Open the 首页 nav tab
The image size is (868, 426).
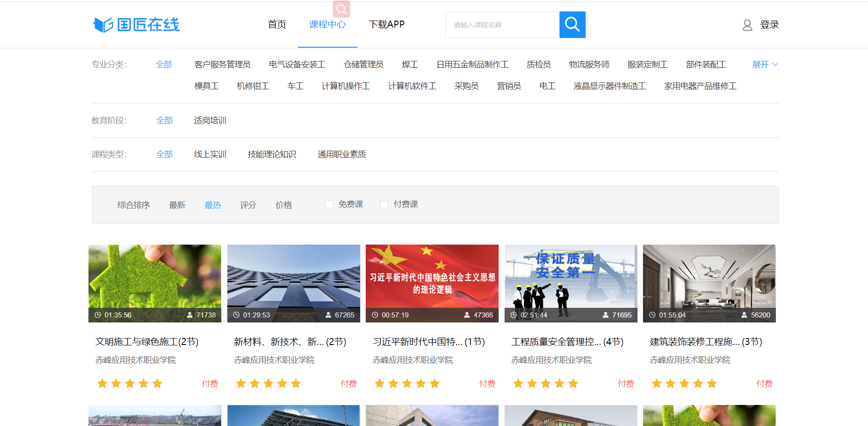277,24
